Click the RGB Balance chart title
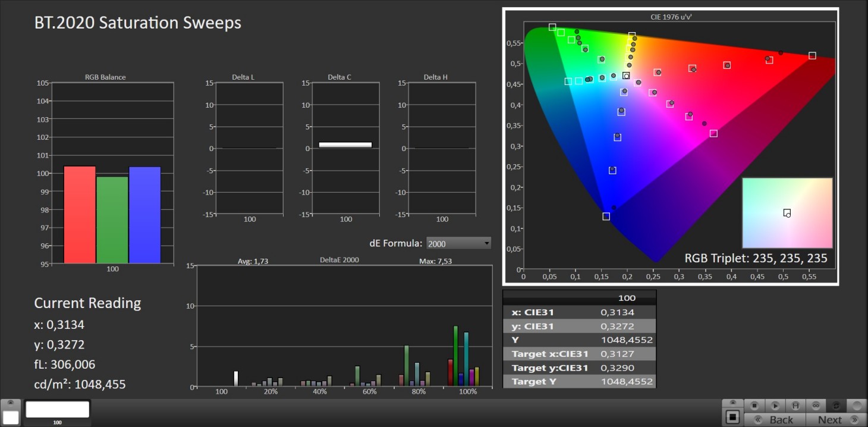Screen dimensions: 868x427 click(x=106, y=77)
